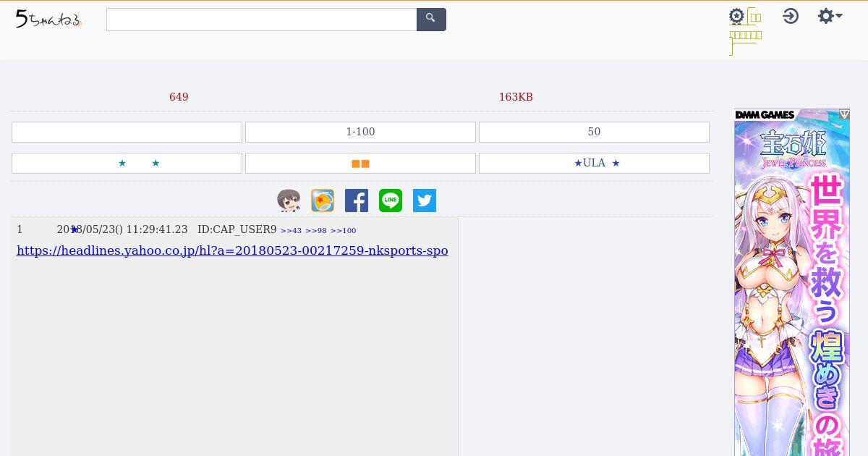Click the blank button left of 1-100
This screenshot has height=456, width=868.
click(127, 132)
